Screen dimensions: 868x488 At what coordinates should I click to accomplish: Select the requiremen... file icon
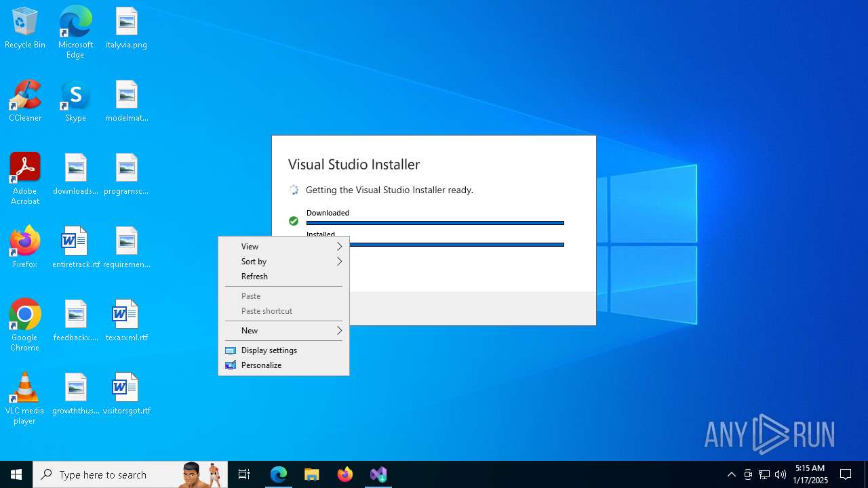click(126, 248)
